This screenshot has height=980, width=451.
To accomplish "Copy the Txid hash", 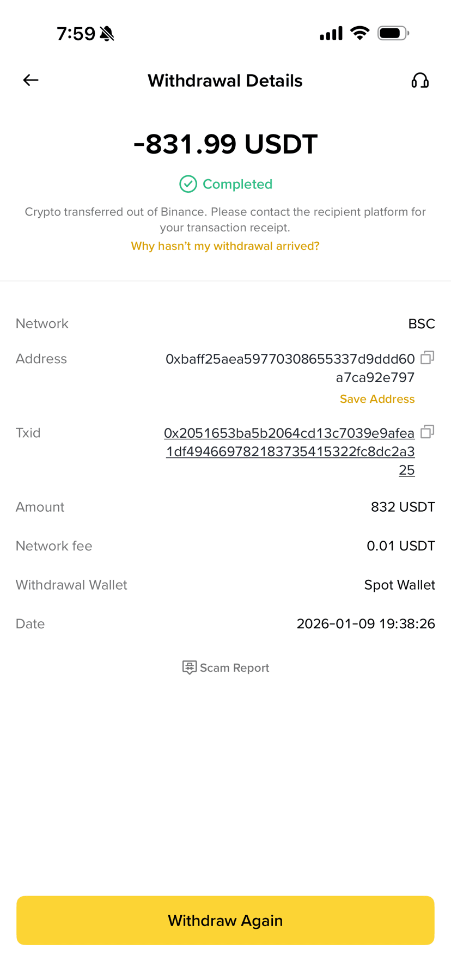I will [428, 432].
